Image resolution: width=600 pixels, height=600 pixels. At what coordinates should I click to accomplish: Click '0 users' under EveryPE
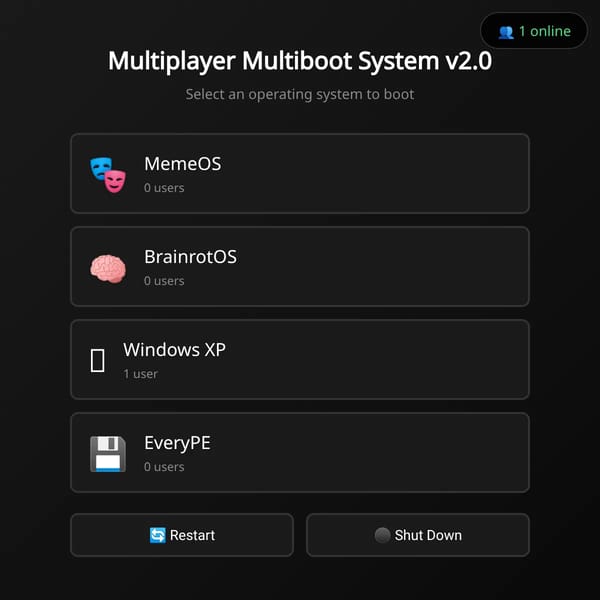point(164,467)
